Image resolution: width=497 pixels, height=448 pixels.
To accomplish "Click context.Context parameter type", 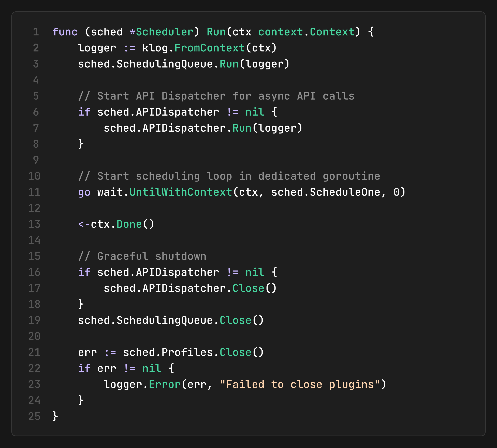I will point(306,32).
